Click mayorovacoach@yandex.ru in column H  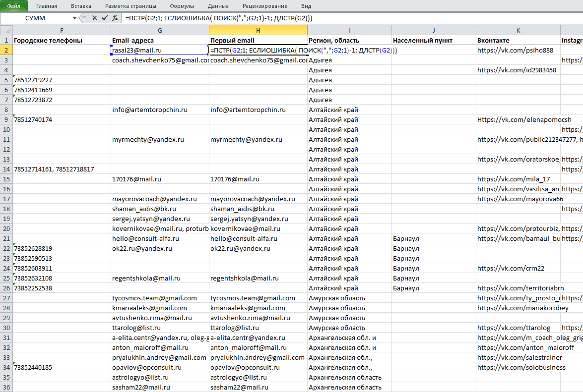click(x=258, y=199)
